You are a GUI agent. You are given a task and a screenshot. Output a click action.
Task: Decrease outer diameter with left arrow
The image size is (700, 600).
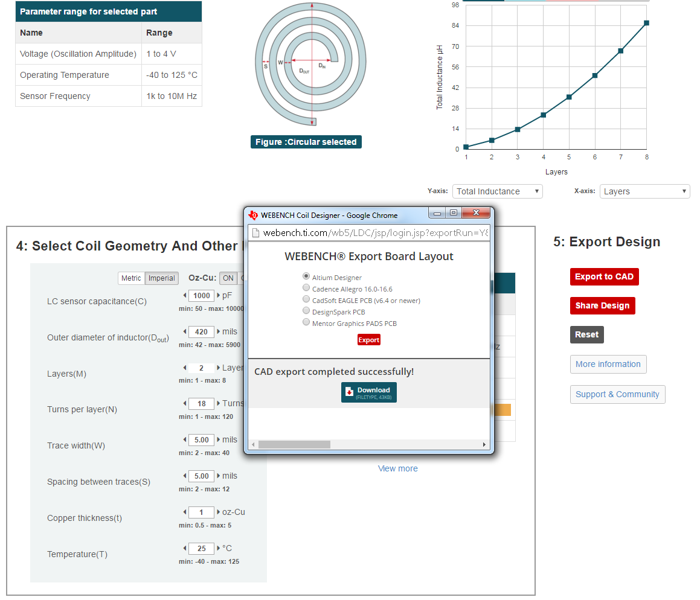coord(185,331)
